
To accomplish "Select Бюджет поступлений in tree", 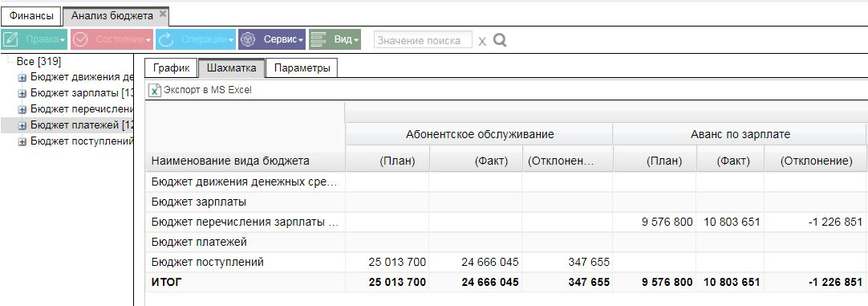I will tap(82, 141).
